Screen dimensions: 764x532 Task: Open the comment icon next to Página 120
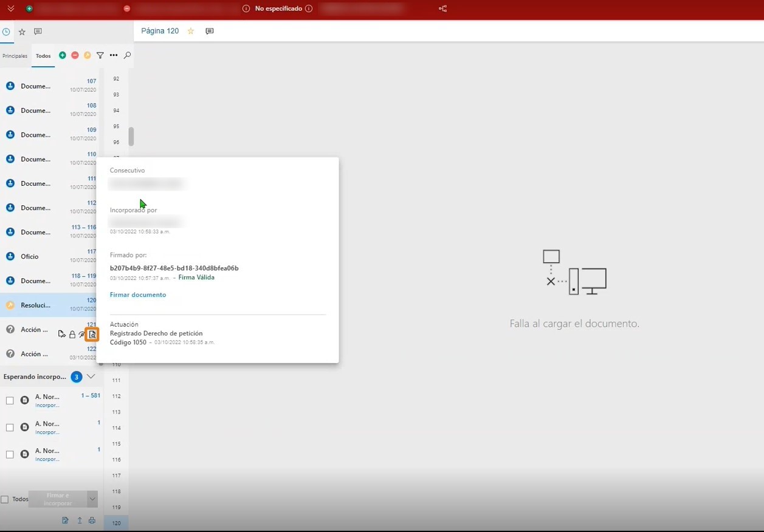(210, 31)
